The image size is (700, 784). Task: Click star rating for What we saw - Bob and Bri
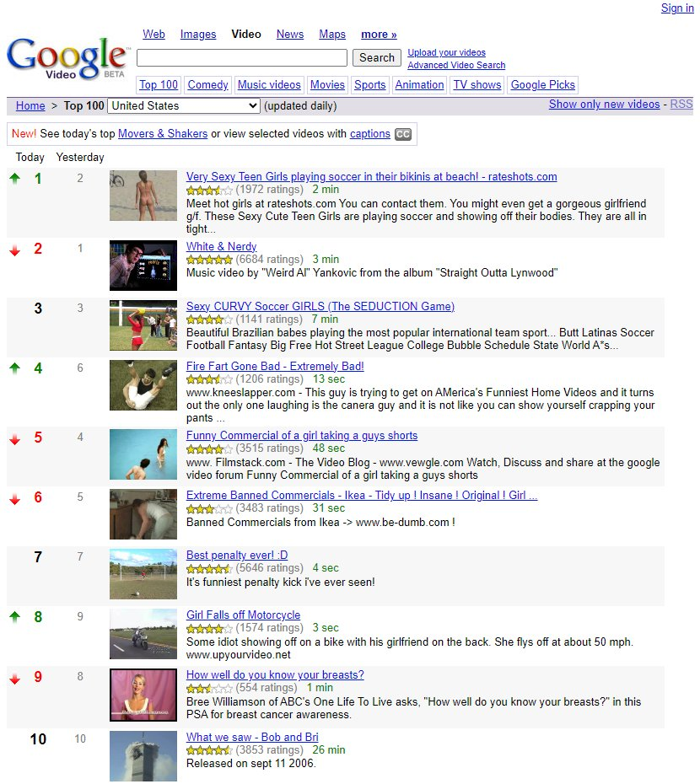click(209, 750)
